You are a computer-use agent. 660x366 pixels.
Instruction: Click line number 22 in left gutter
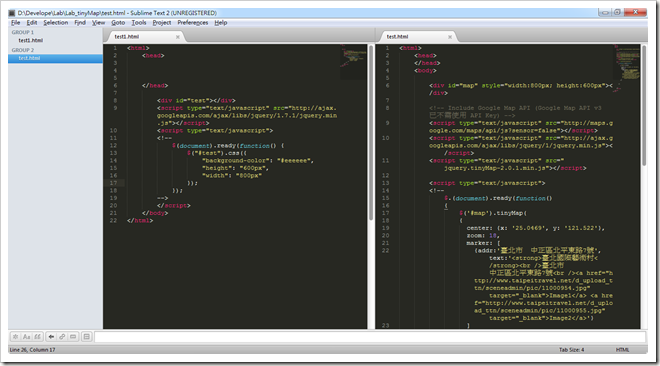(113, 220)
